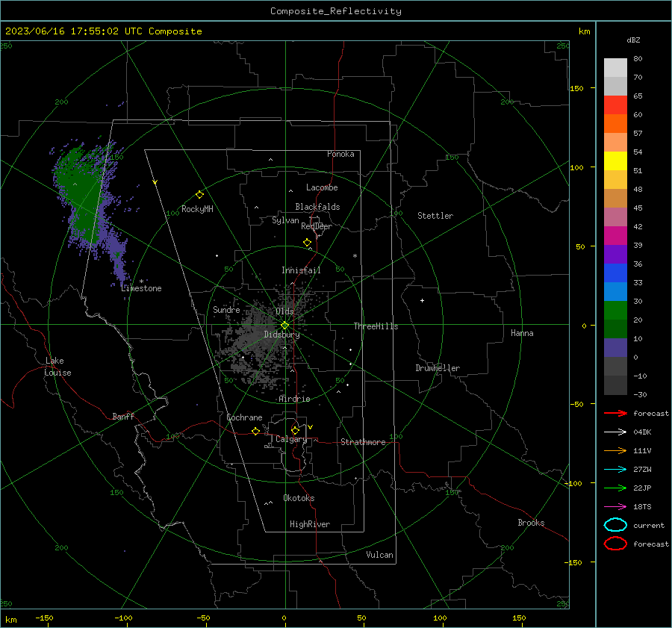Select the yellow diamond marker near Cochrane
This screenshot has height=628, width=672.
coord(255,431)
